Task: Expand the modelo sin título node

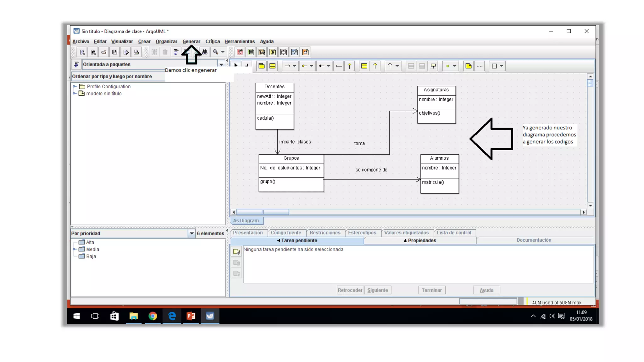Action: (75, 94)
